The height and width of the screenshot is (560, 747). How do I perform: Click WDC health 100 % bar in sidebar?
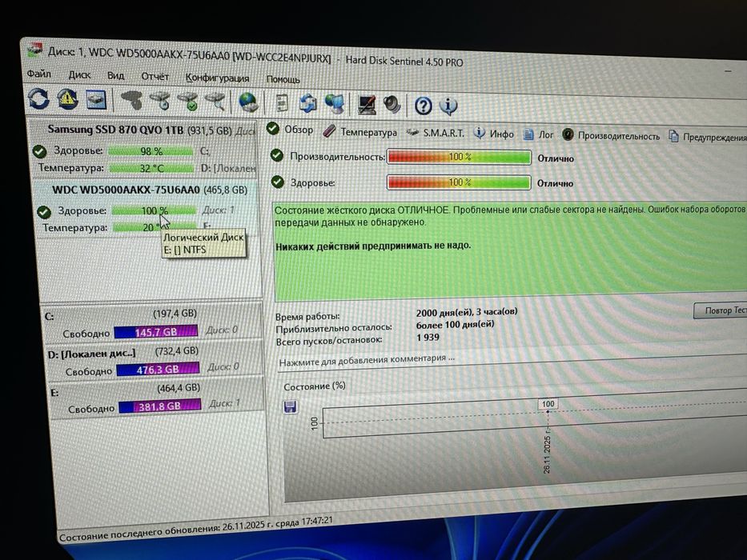point(155,210)
